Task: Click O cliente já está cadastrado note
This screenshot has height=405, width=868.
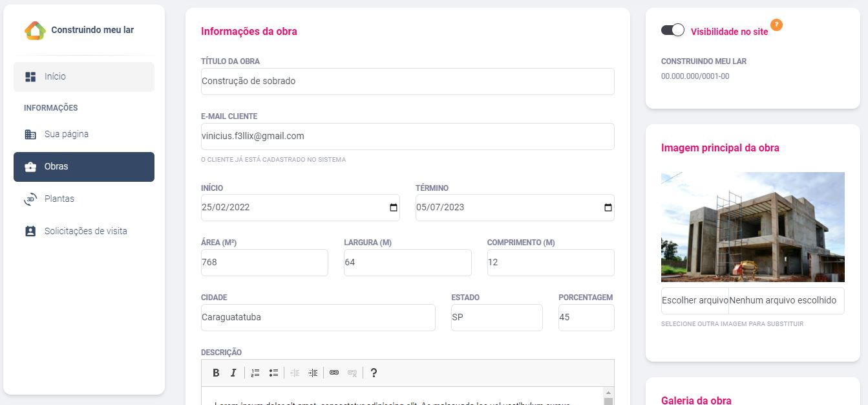Action: [x=273, y=159]
